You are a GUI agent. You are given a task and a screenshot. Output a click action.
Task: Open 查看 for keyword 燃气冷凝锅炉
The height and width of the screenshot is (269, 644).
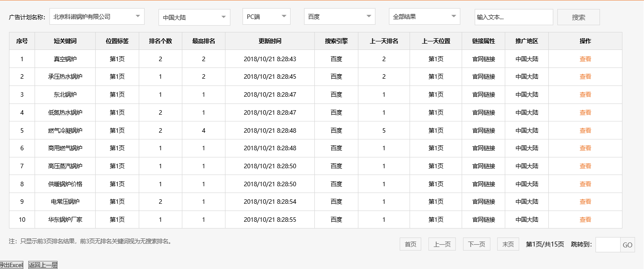pos(585,130)
